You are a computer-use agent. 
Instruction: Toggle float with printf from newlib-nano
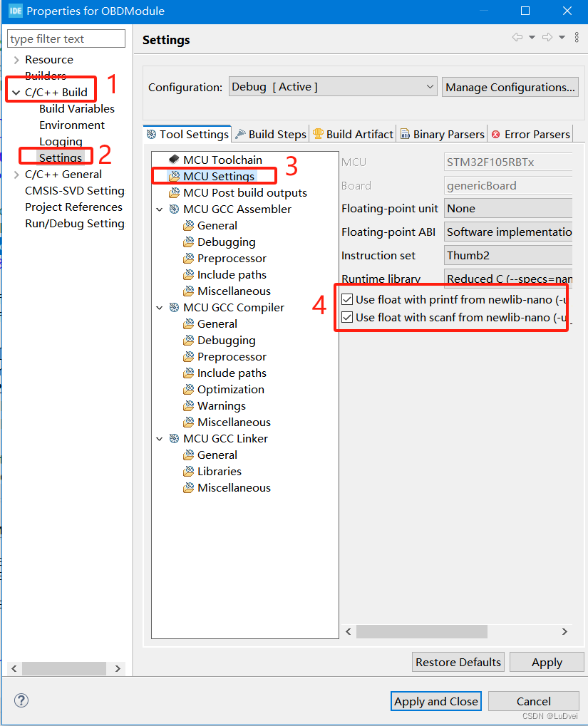347,299
